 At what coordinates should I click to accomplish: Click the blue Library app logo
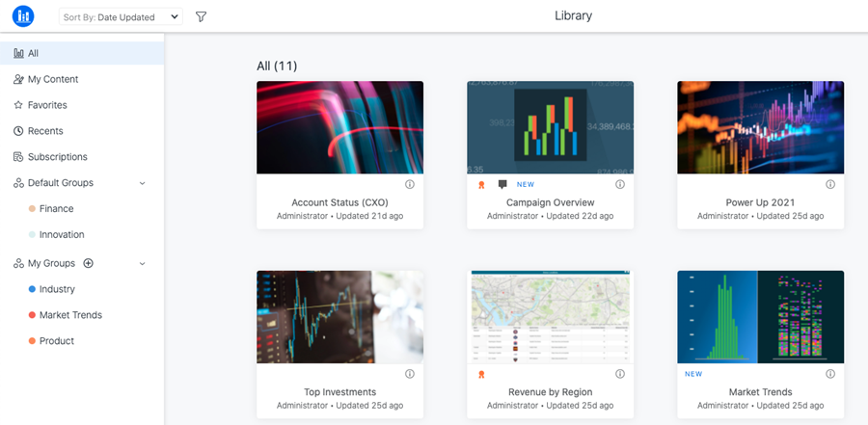pyautogui.click(x=23, y=16)
